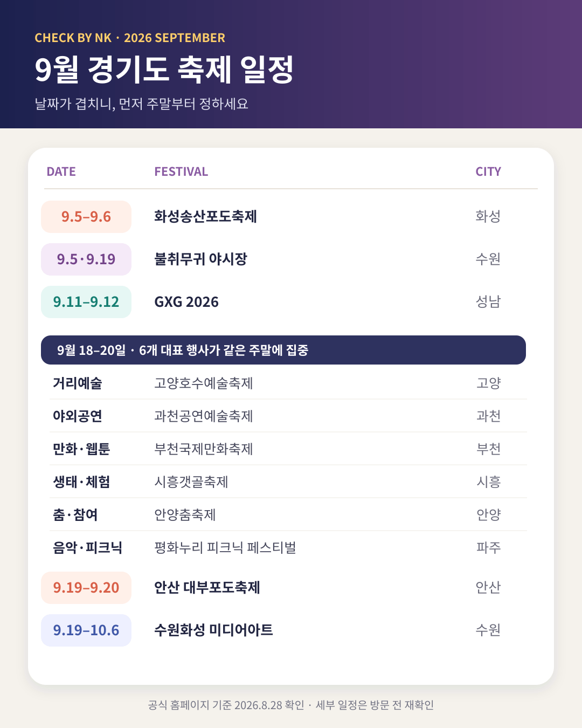Open the 불취무귀 야시장 festival entry

200,259
